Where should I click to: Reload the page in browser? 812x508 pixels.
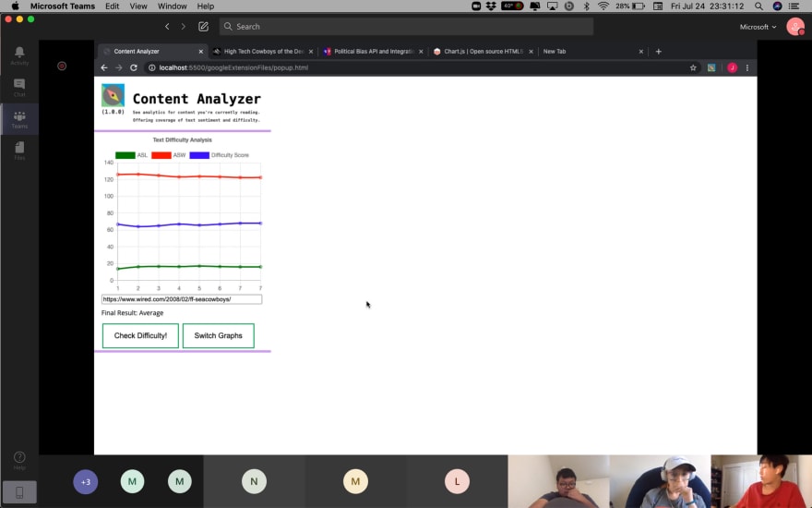[134, 68]
